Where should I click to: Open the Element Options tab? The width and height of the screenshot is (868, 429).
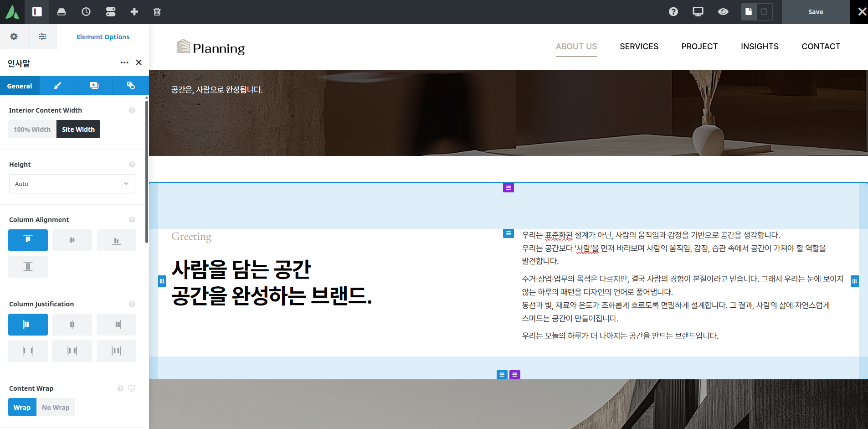(103, 37)
